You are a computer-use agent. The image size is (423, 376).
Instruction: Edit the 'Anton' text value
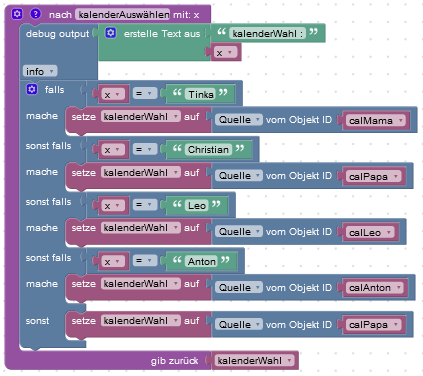point(201,261)
